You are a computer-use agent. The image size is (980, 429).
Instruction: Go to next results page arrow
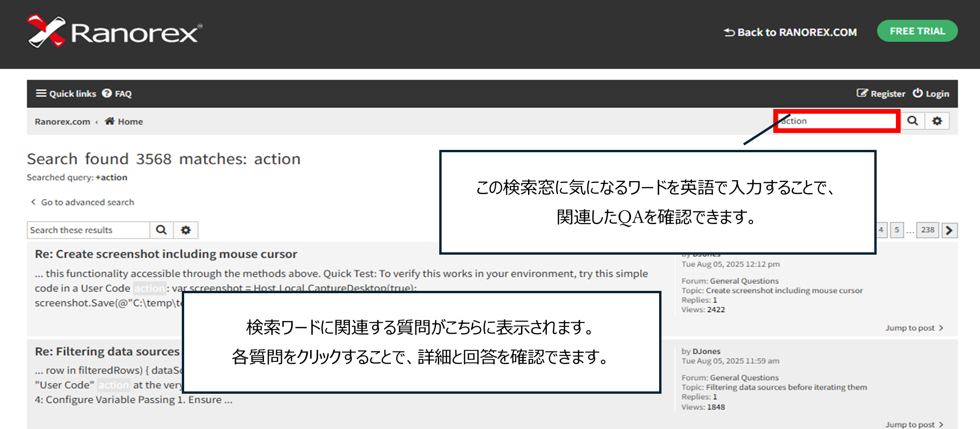tap(949, 230)
